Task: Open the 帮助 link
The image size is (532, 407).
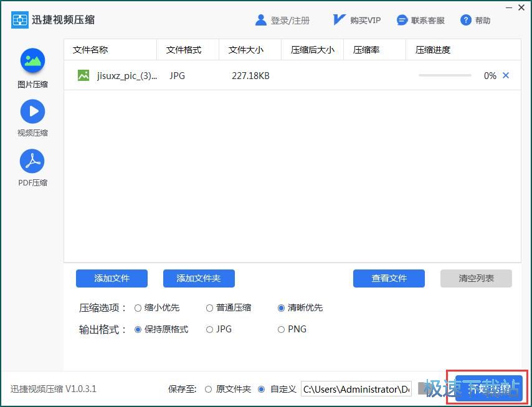Action: [x=482, y=21]
